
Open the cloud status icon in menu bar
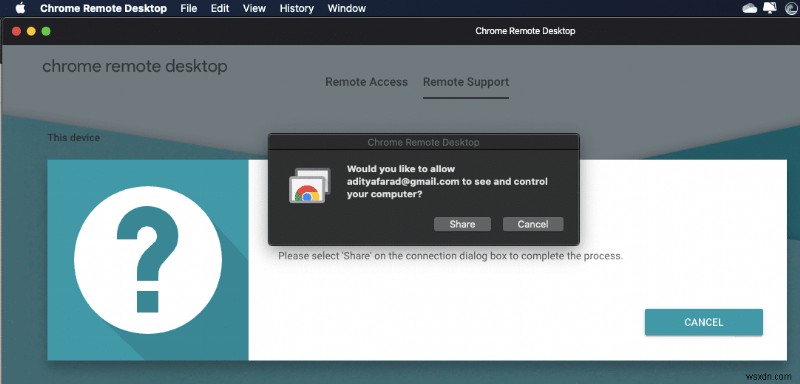point(749,8)
